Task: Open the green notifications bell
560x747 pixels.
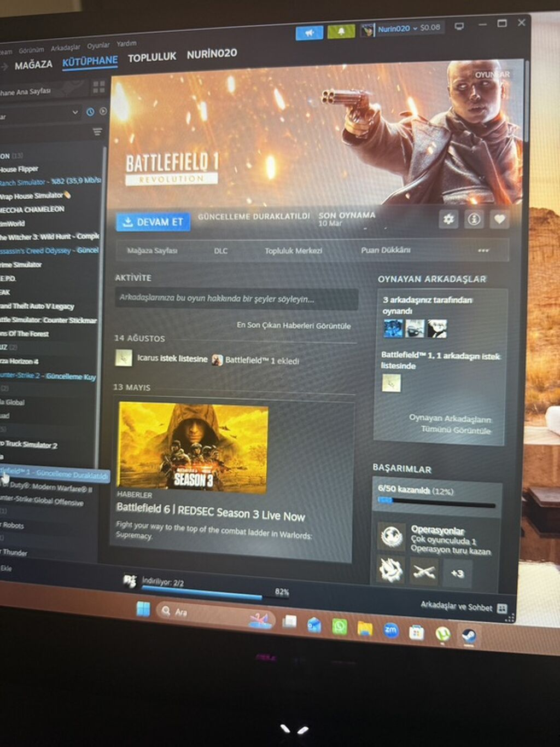Action: pos(341,32)
